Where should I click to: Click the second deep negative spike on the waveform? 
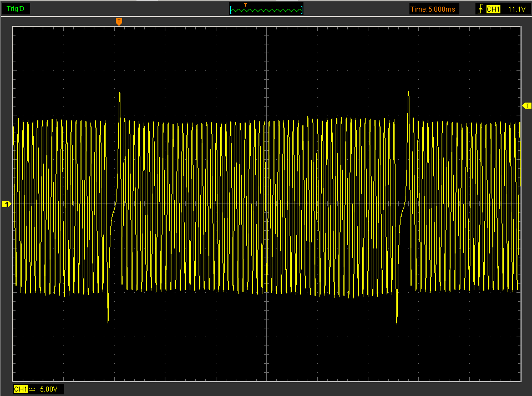(397, 321)
